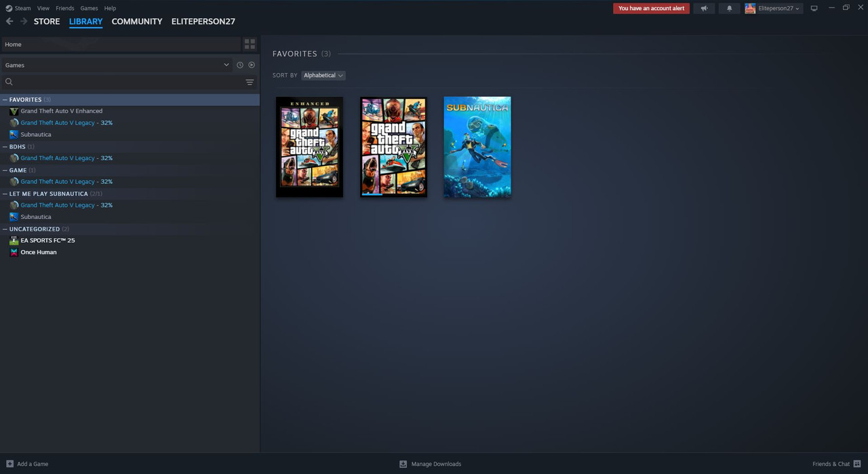Toggle sort by recent activity clock icon
The image size is (868, 474).
[239, 65]
